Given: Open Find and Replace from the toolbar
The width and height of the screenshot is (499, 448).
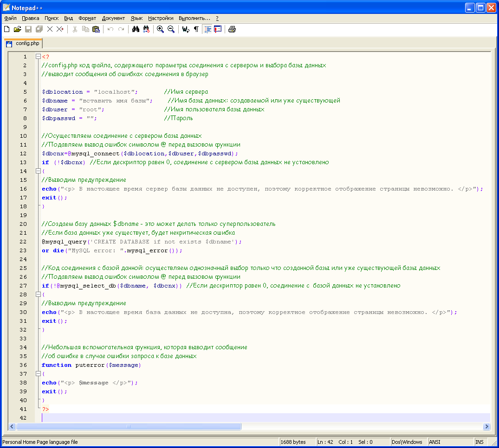Looking at the screenshot, I should pyautogui.click(x=146, y=29).
